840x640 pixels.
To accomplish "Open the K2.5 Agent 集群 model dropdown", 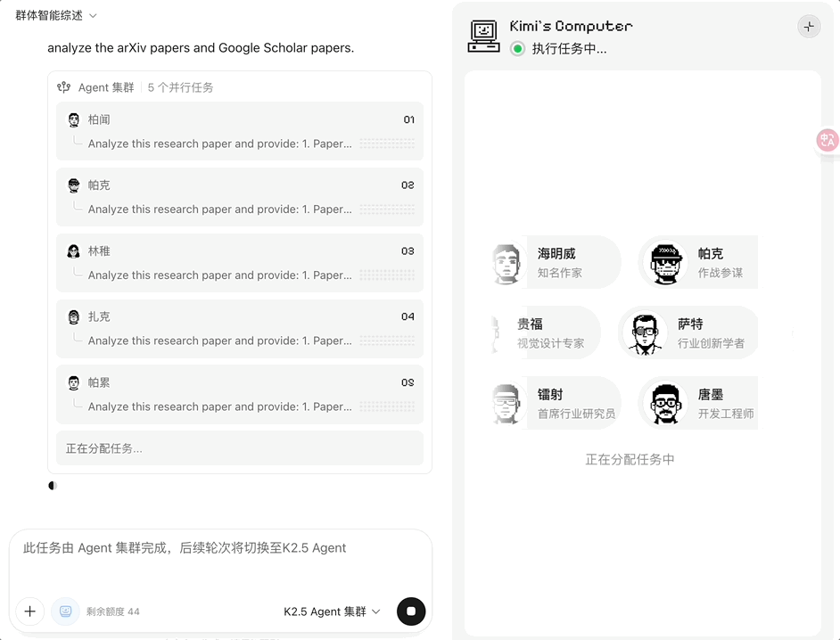I will (x=332, y=611).
